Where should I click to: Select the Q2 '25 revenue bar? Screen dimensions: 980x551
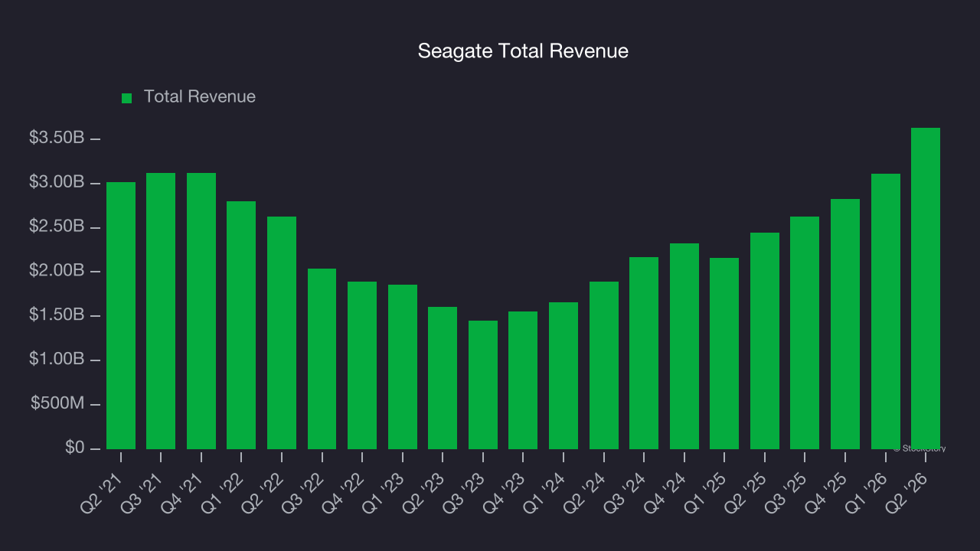[765, 341]
